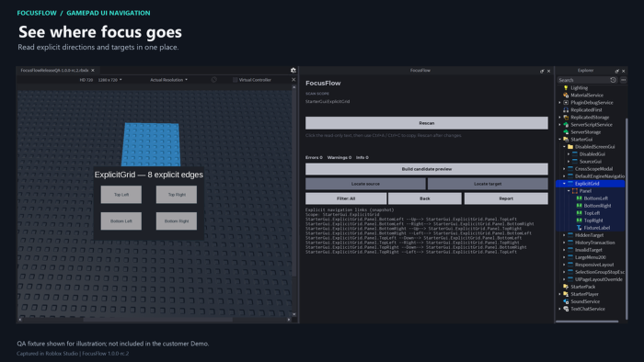Image resolution: width=644 pixels, height=362 pixels.
Task: Click the MaterialService icon in Explorer
Action: tap(566, 96)
